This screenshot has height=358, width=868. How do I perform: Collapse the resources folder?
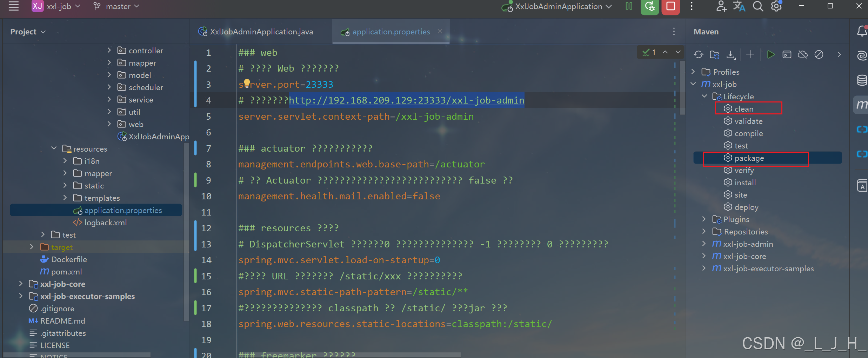54,148
